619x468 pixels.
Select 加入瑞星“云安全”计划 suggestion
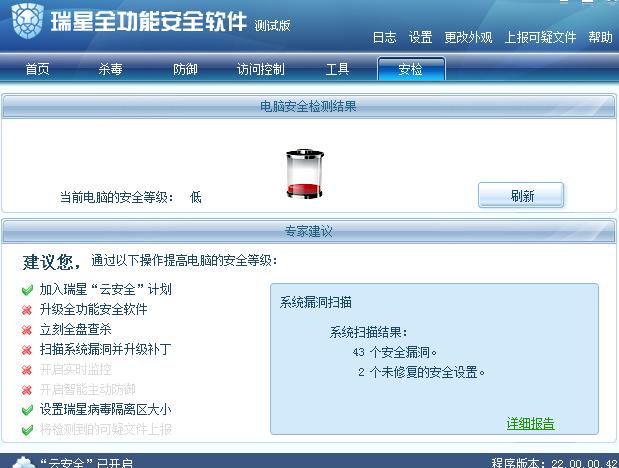point(105,289)
